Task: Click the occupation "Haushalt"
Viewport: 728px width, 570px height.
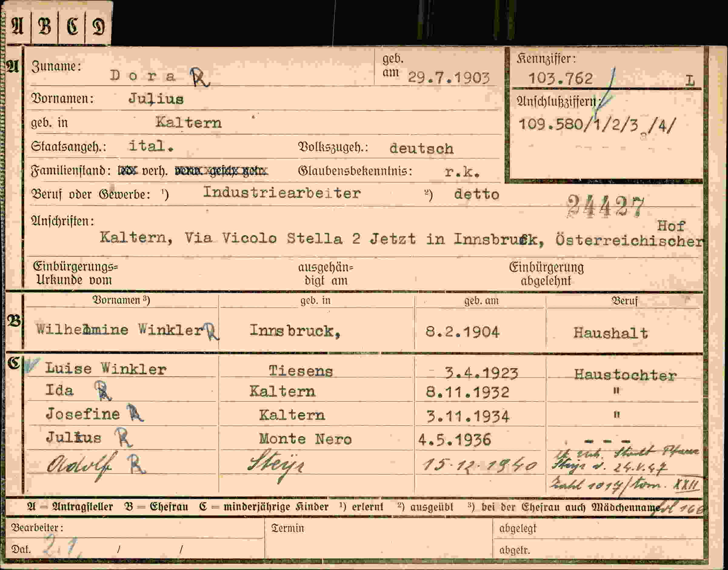Action: click(x=611, y=333)
